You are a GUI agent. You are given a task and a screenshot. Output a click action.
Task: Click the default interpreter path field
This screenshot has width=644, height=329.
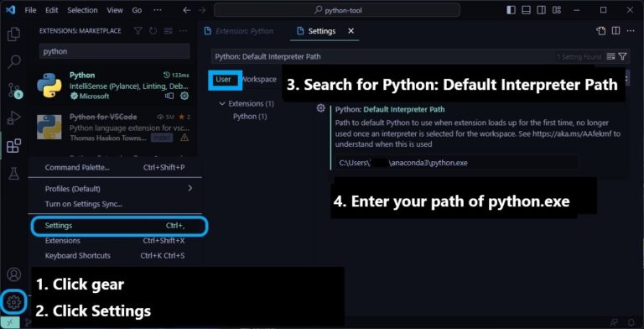click(457, 163)
